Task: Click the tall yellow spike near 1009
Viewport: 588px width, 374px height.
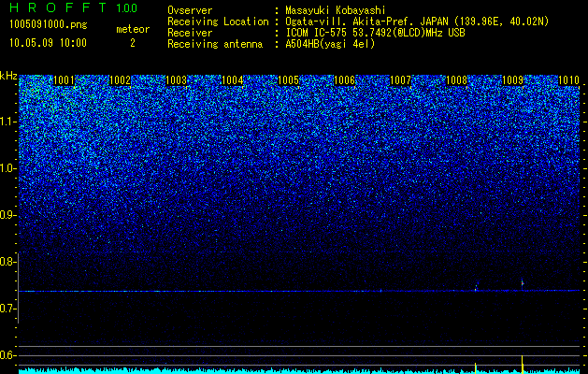Action: (522, 365)
